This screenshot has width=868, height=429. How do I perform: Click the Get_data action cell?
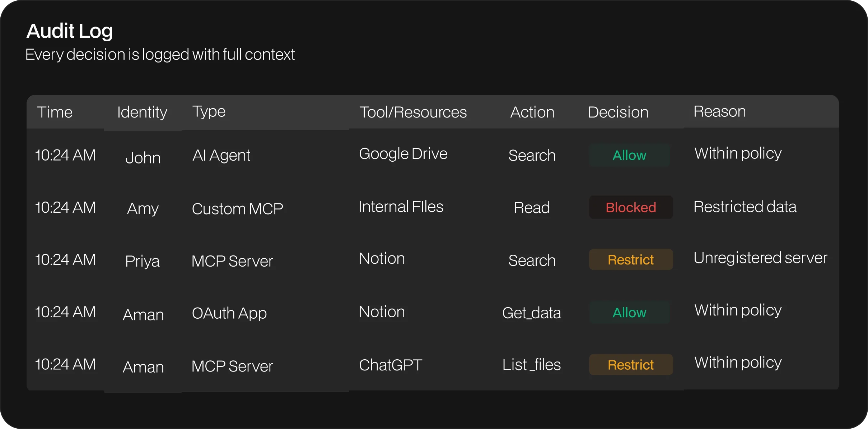pos(532,313)
